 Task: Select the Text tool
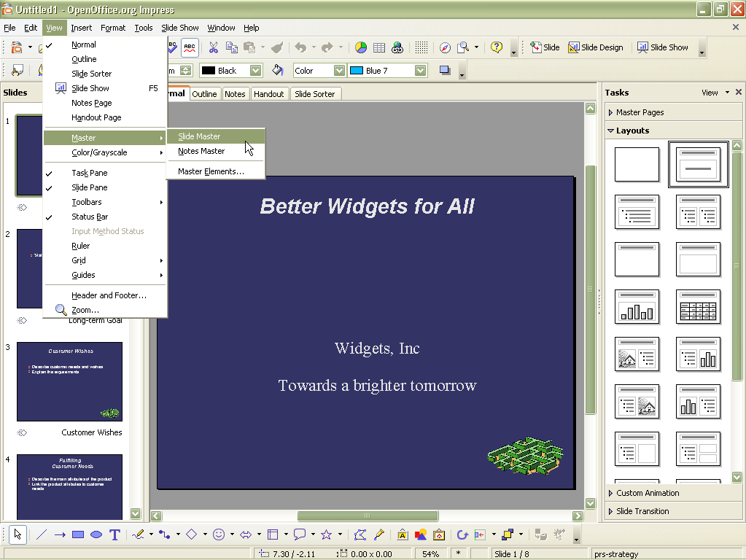coord(114,534)
